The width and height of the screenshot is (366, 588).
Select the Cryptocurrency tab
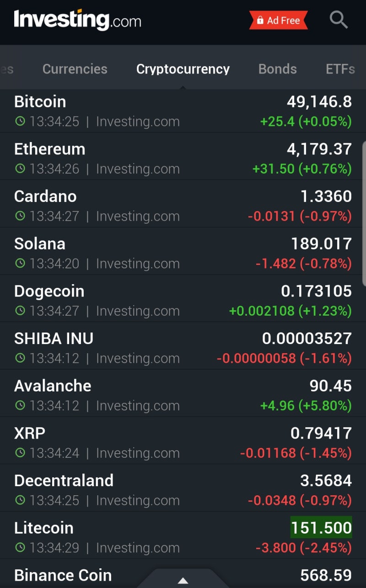(x=183, y=69)
